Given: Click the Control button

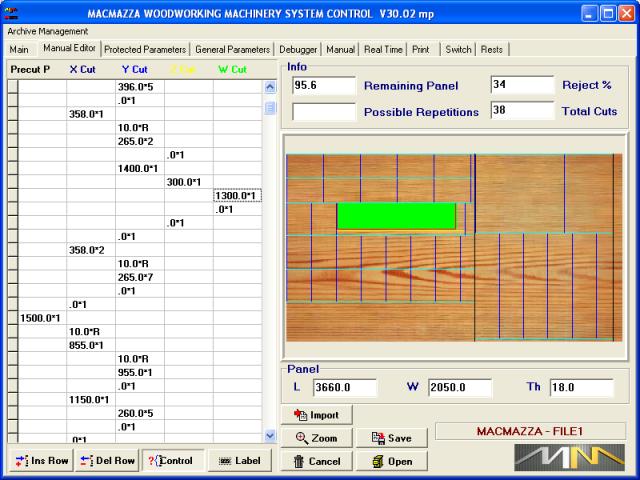Looking at the screenshot, I should coord(173,460).
